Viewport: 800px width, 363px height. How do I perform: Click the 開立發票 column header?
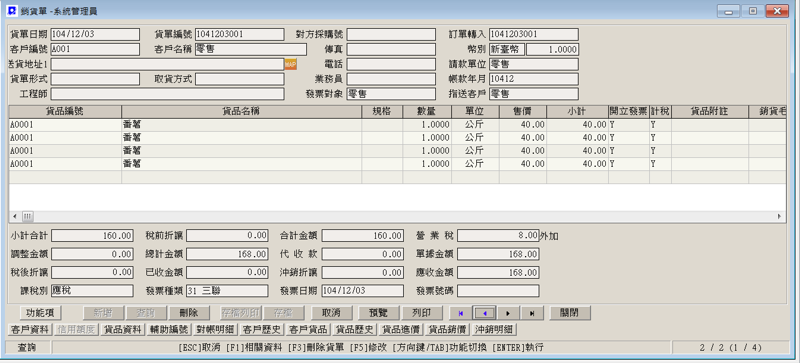(629, 112)
